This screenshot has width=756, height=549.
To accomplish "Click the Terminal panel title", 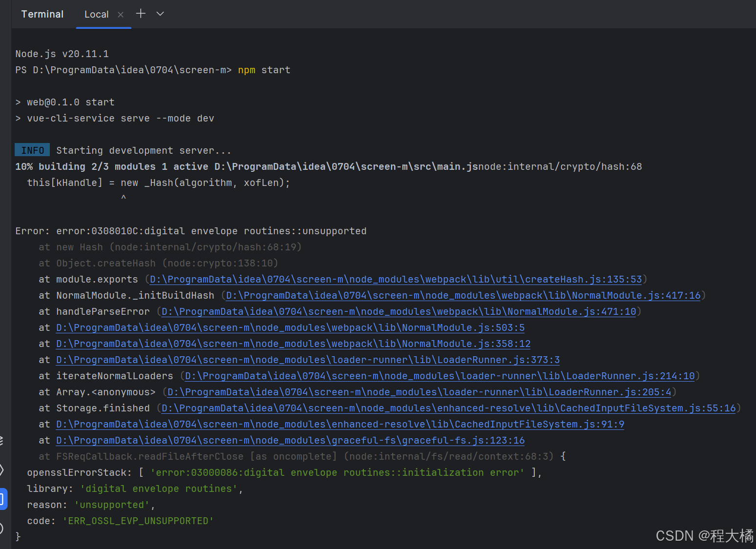I will [42, 14].
